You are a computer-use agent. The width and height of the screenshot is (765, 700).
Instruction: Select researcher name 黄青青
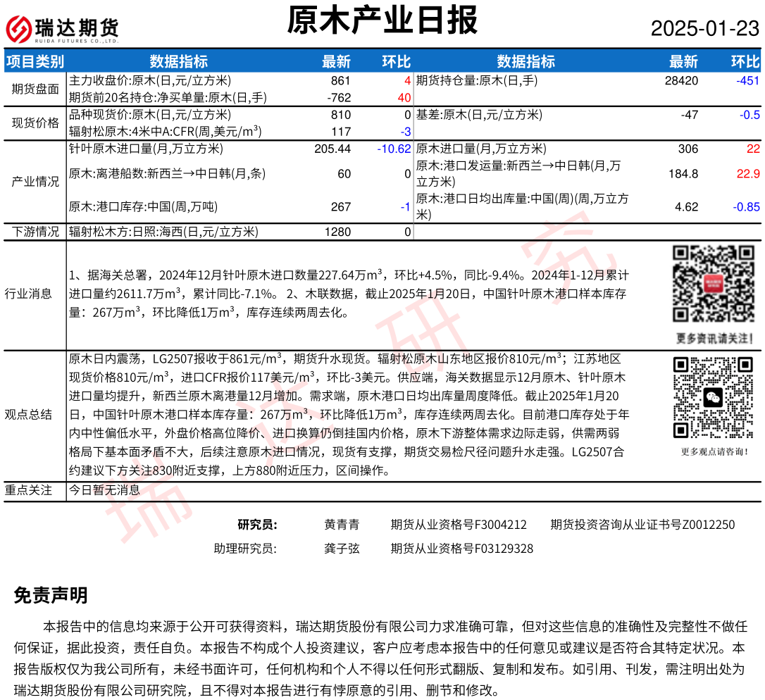click(x=342, y=525)
